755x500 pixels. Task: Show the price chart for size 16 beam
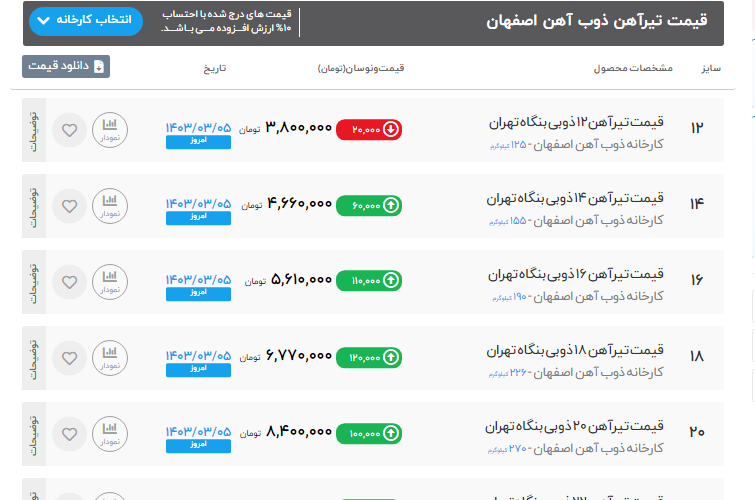coord(111,282)
